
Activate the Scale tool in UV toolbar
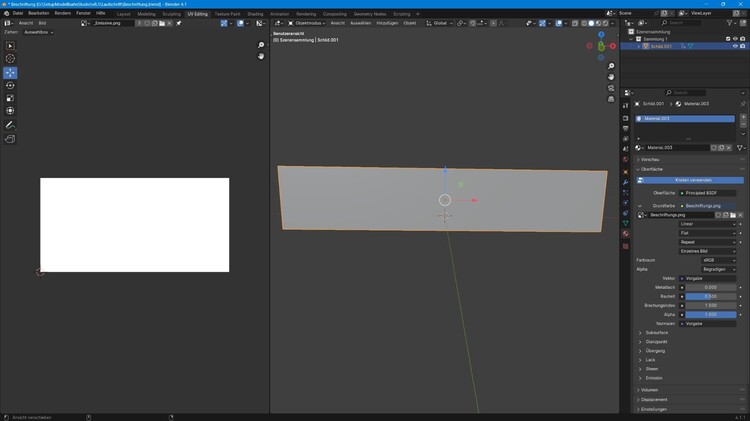point(10,98)
